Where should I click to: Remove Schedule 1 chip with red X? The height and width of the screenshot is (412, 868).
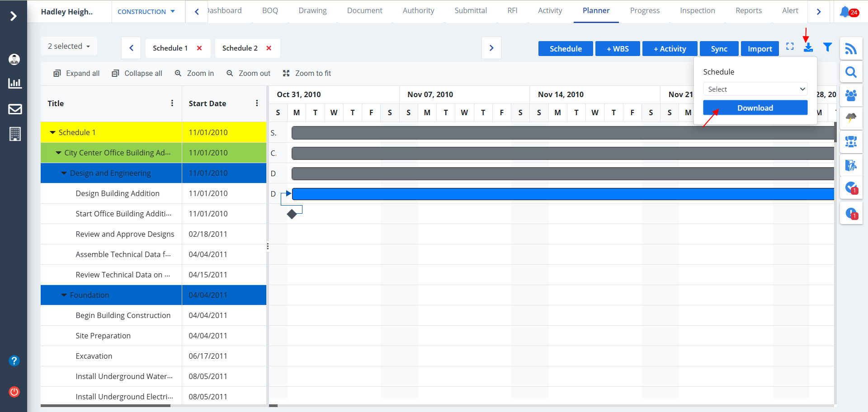pyautogui.click(x=199, y=48)
